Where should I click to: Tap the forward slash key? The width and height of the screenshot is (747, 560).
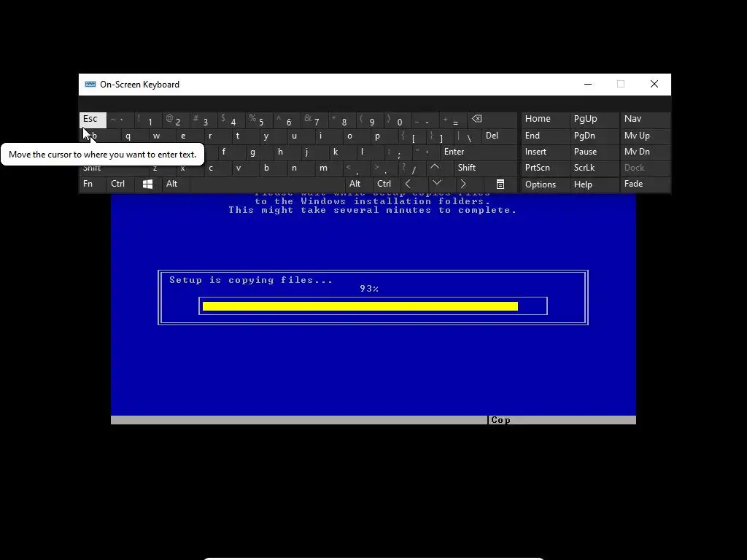[x=411, y=168]
